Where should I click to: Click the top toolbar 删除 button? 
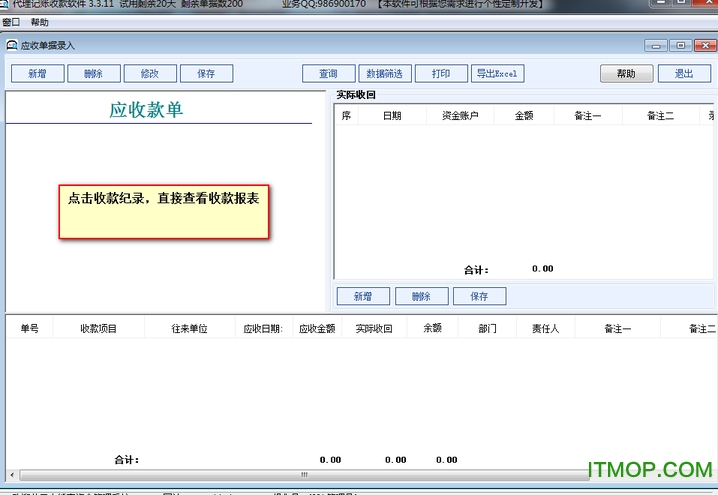(93, 74)
